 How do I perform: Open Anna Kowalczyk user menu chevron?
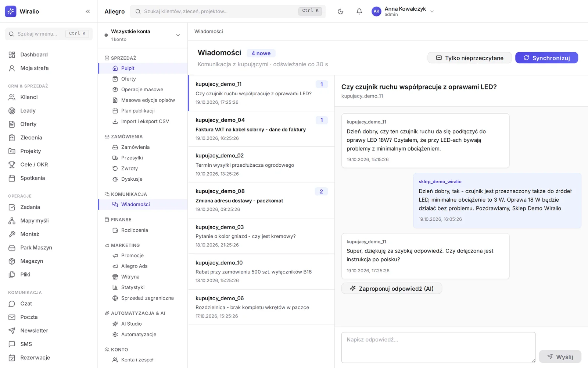432,11
